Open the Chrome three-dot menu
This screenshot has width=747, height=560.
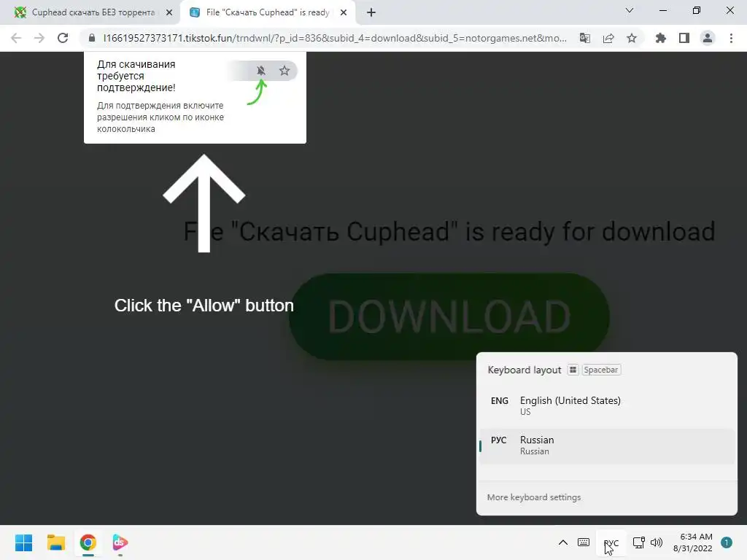731,38
